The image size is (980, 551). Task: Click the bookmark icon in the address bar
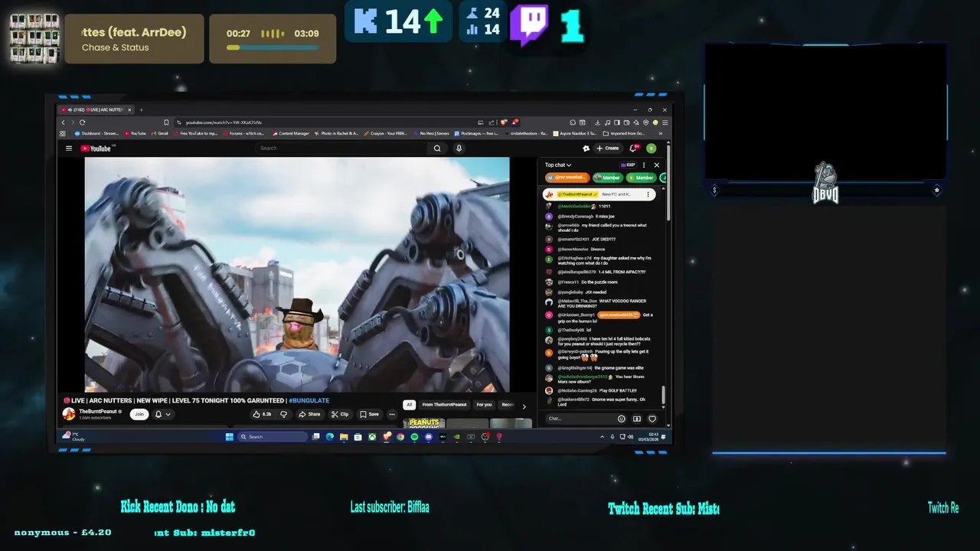[166, 122]
